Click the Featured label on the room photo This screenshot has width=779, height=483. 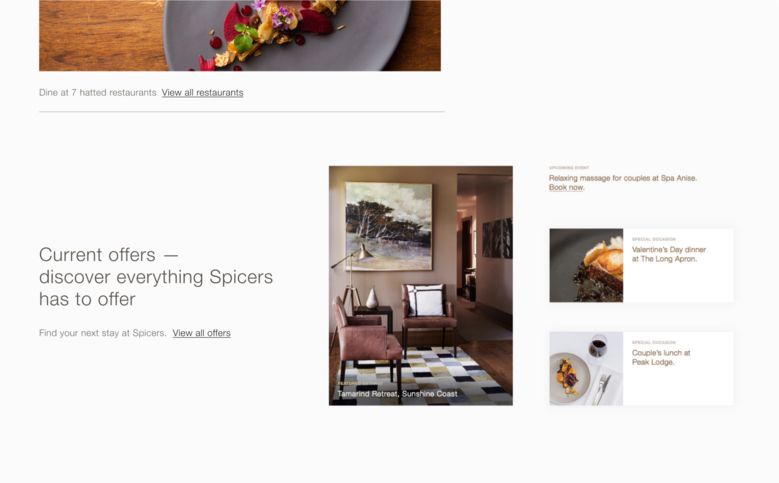coord(348,384)
